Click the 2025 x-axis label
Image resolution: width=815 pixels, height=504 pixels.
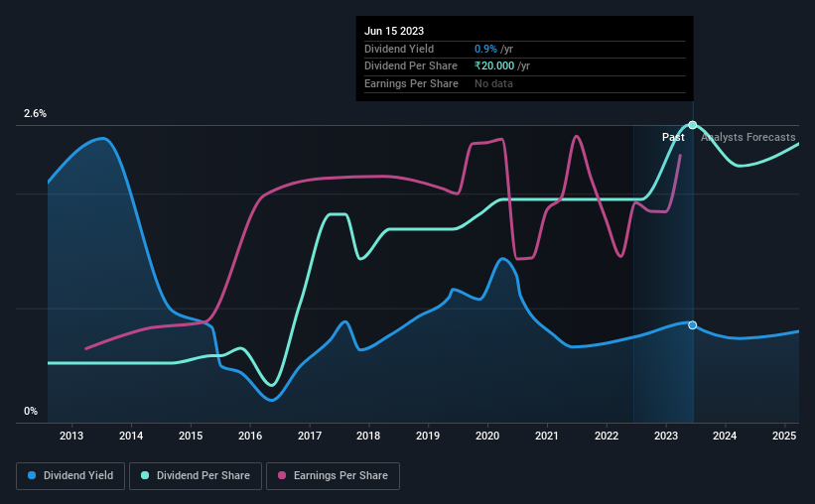click(x=784, y=436)
